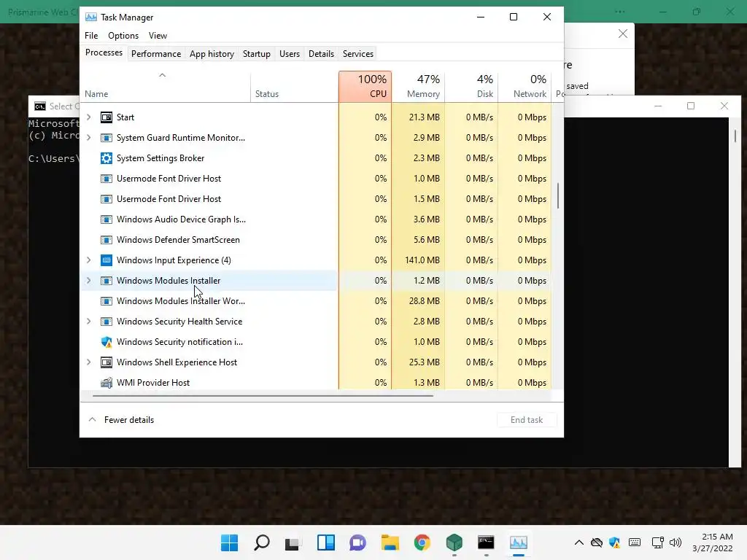The width and height of the screenshot is (747, 560).
Task: Open the Options menu
Action: [123, 36]
